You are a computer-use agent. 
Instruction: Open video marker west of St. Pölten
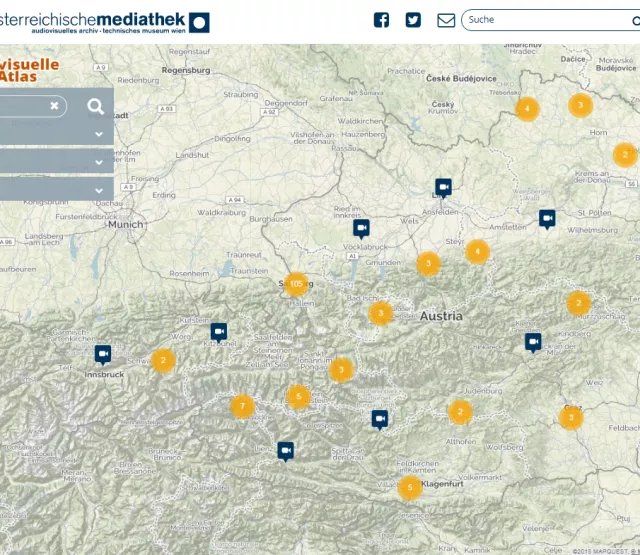tap(547, 217)
